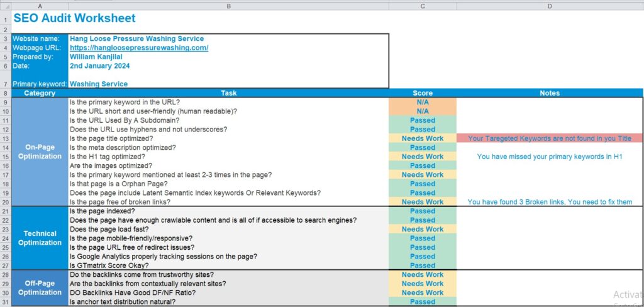Select all cells using the corner button

6,6
